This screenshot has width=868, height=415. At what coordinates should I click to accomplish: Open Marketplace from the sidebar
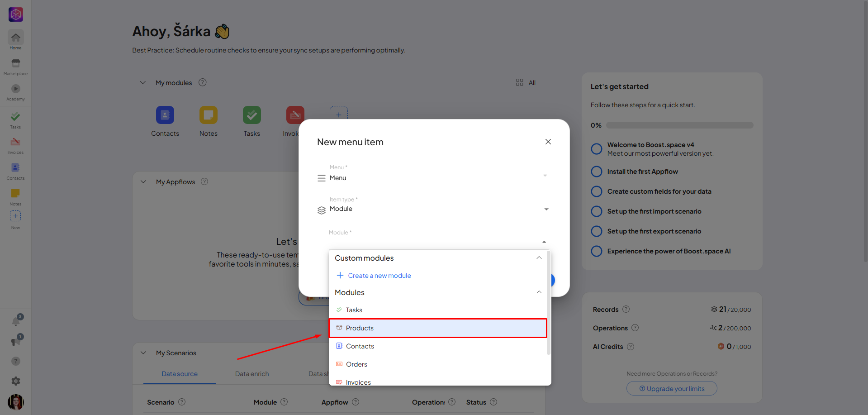point(15,67)
